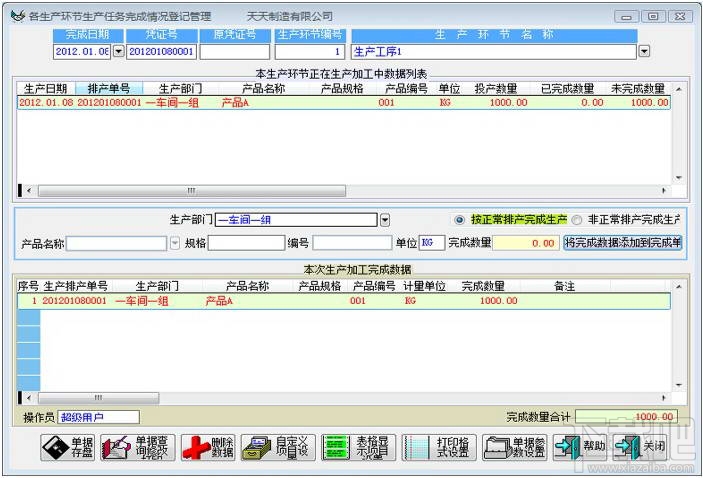Open 自定义项目设 custom item settings

click(x=278, y=447)
